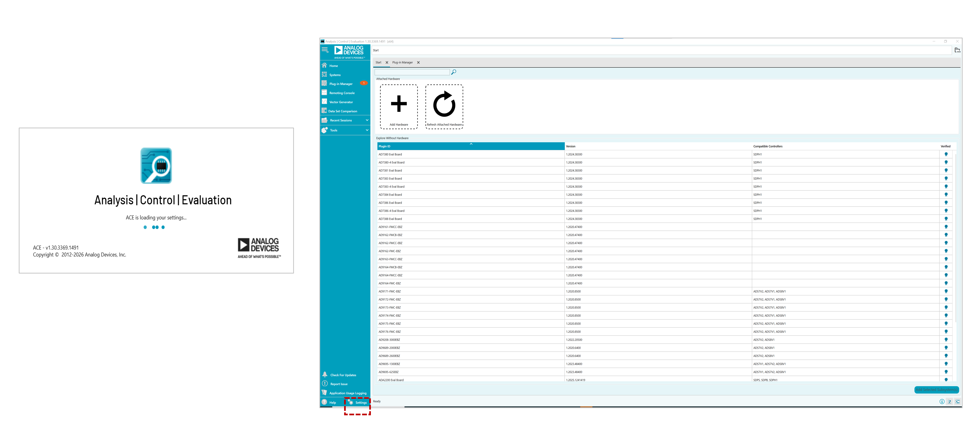Select the AD9163-FMCC-EBZ row
This screenshot has height=429, width=980.
pos(665,259)
